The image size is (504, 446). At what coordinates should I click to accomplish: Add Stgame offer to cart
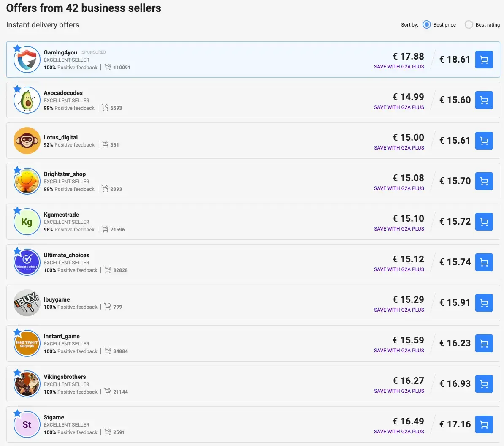(484, 424)
